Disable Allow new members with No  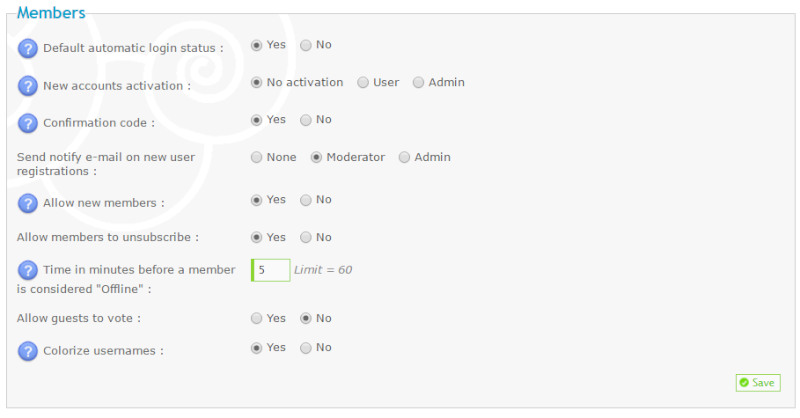point(306,200)
